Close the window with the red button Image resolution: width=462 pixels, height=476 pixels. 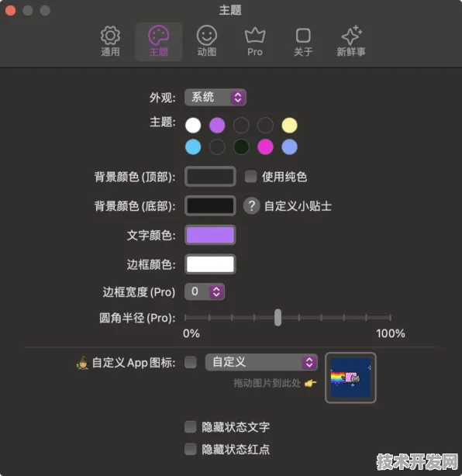pyautogui.click(x=11, y=10)
